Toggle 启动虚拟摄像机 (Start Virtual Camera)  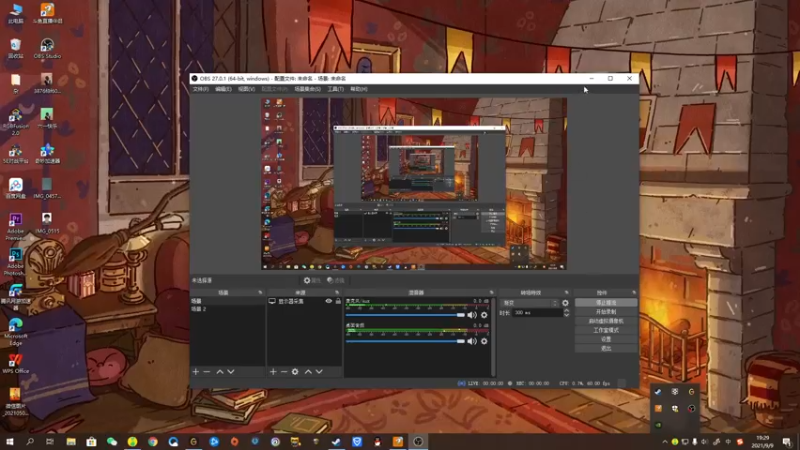606,321
